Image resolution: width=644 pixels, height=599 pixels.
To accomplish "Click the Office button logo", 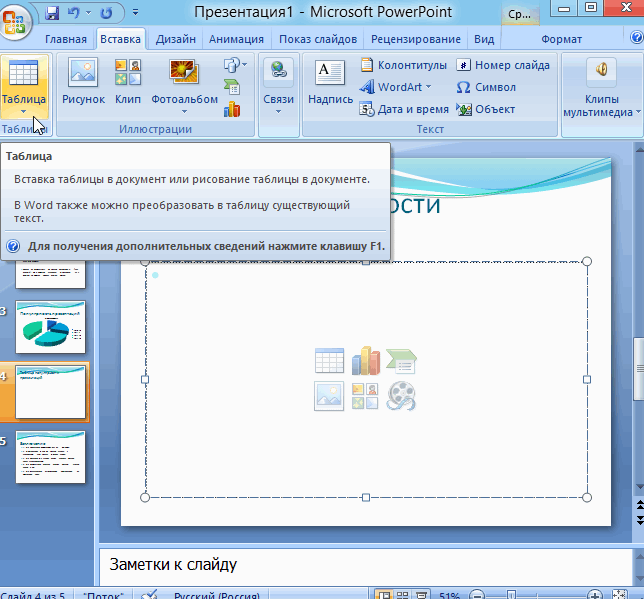I will 15,21.
